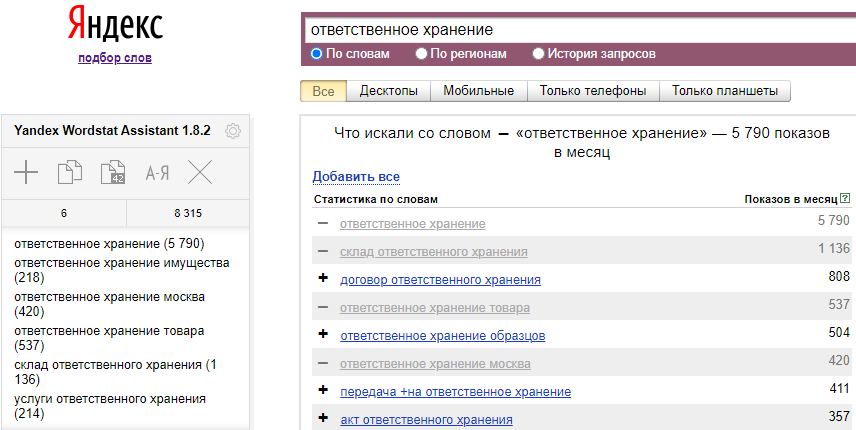Open 'ответственное хранение москва' result link
This screenshot has width=856, height=430.
[435, 364]
